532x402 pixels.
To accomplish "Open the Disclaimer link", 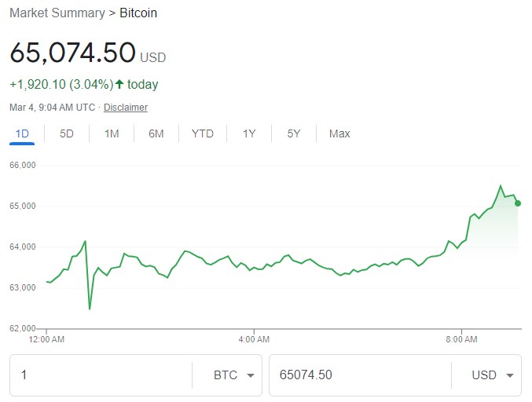I will tap(126, 108).
